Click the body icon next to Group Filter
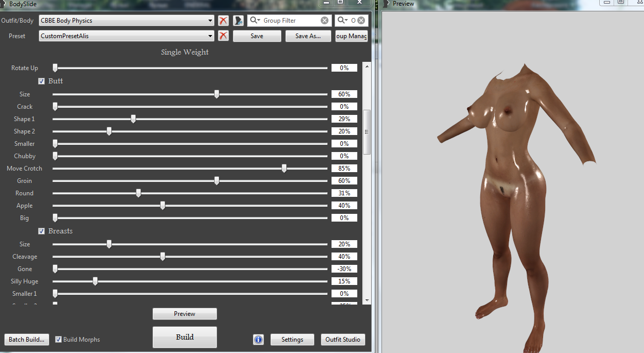Image resolution: width=644 pixels, height=353 pixels. [x=238, y=21]
